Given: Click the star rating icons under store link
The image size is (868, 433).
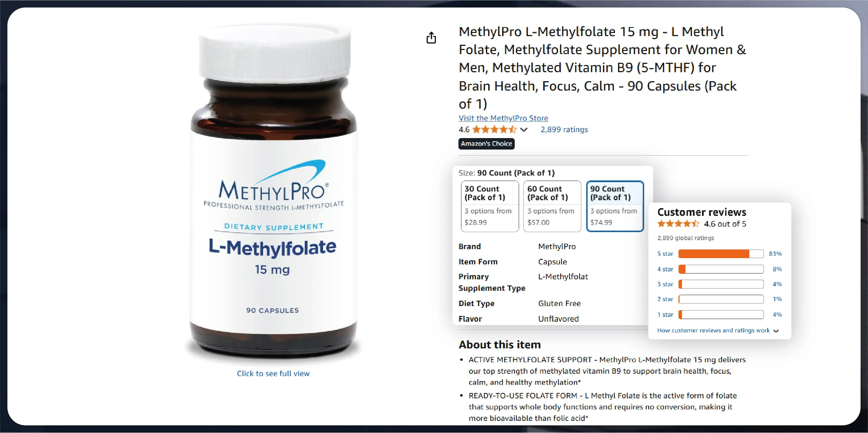Looking at the screenshot, I should (495, 129).
